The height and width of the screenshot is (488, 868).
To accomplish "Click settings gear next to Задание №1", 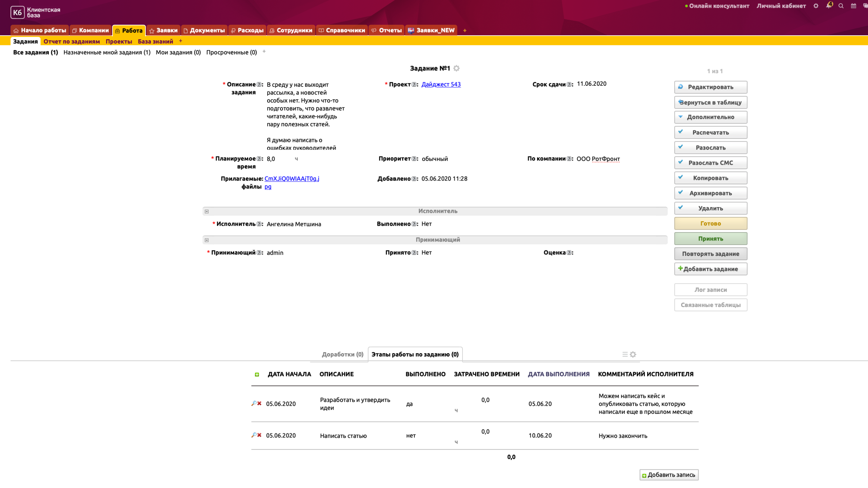I will pyautogui.click(x=457, y=68).
